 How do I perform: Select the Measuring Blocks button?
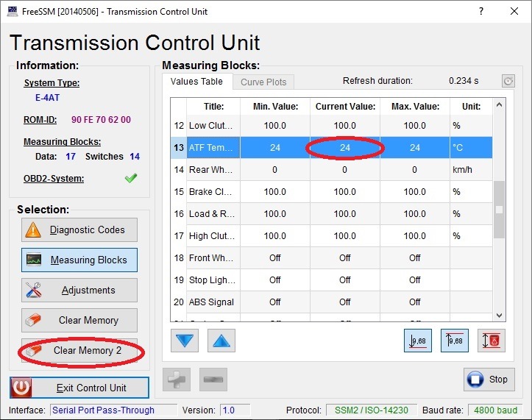(x=79, y=260)
